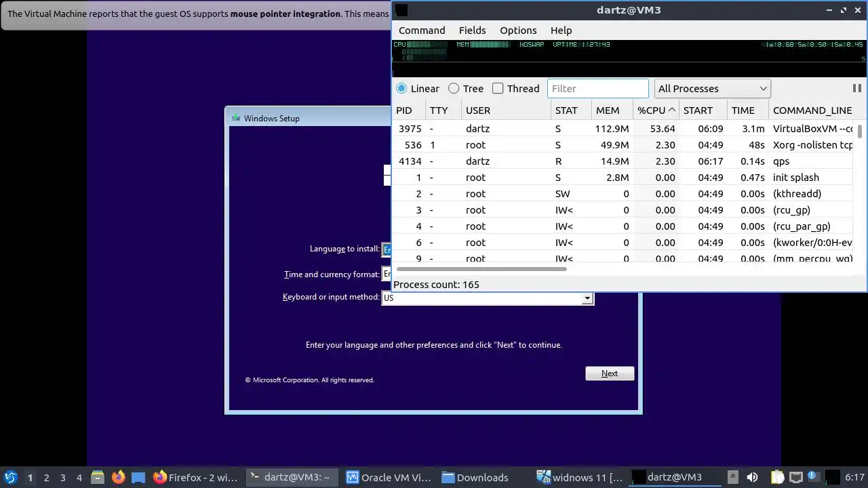868x488 pixels.
Task: Select the Xorg -nolisten process row
Action: (x=624, y=145)
